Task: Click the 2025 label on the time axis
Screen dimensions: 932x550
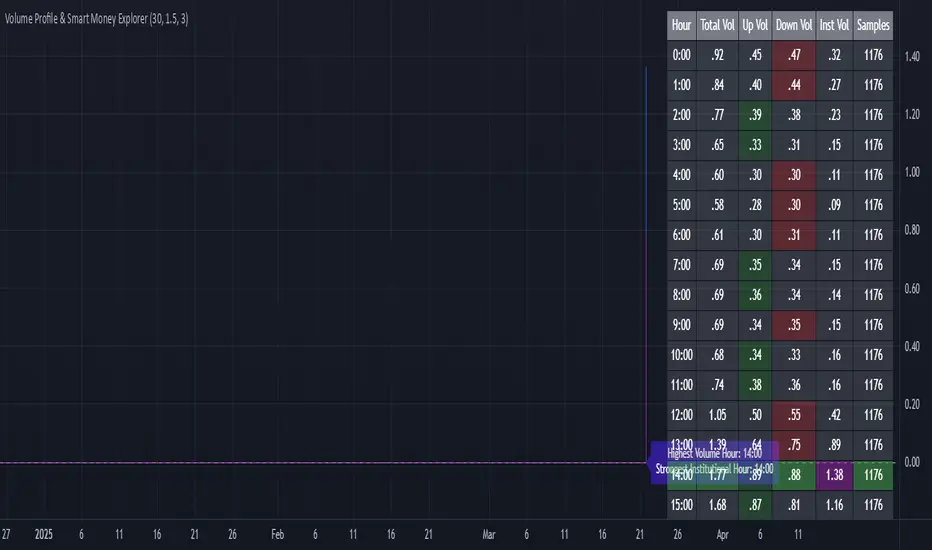Action: click(43, 535)
